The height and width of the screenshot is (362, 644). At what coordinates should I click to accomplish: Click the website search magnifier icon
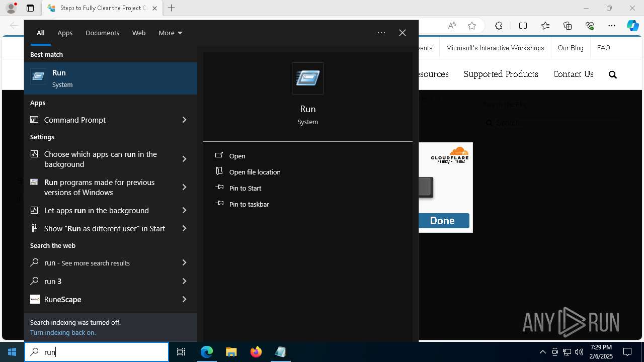[x=613, y=74]
